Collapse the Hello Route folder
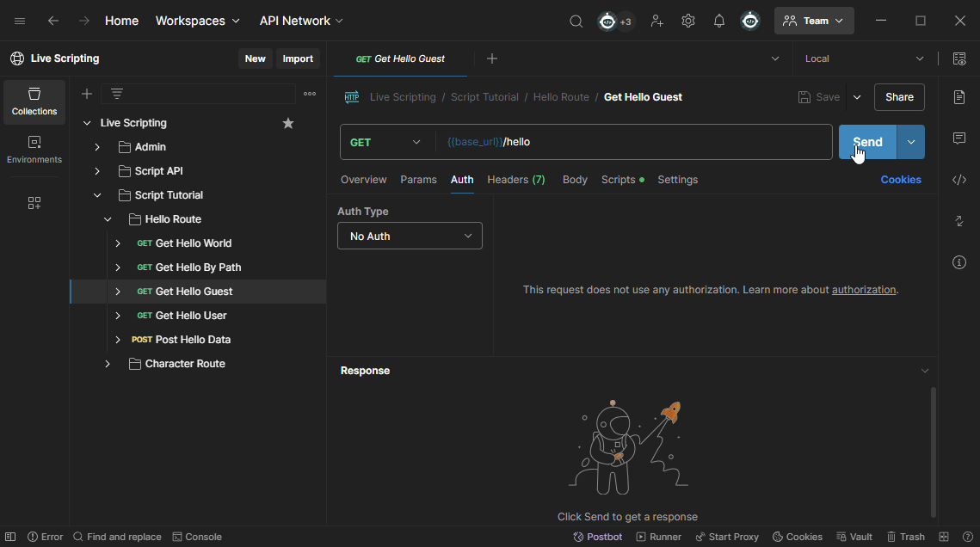Image resolution: width=980 pixels, height=547 pixels. pyautogui.click(x=108, y=219)
